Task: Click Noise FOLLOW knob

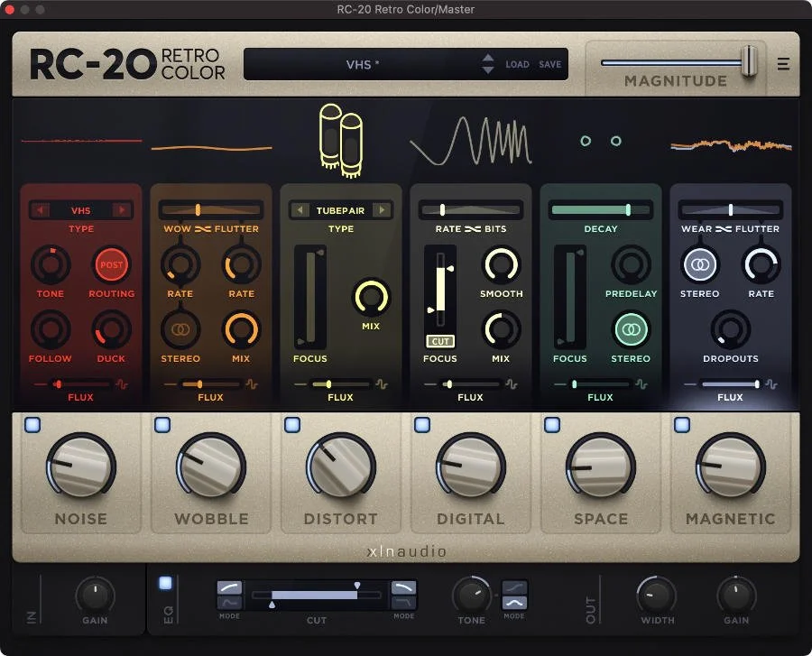Action: (51, 329)
